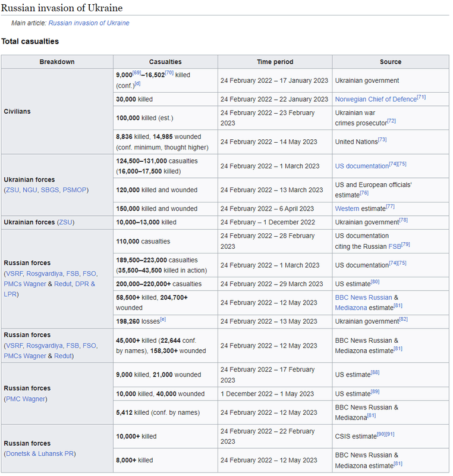Open citation 77 after Western estimate
The image size is (453, 476).
click(x=390, y=207)
